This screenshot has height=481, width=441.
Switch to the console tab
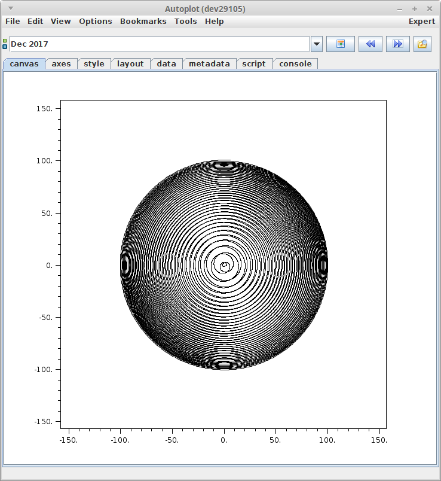pyautogui.click(x=295, y=64)
